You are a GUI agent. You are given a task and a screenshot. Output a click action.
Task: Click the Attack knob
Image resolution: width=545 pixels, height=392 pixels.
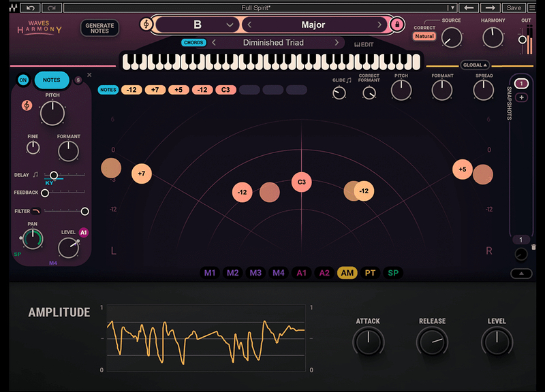(x=368, y=342)
